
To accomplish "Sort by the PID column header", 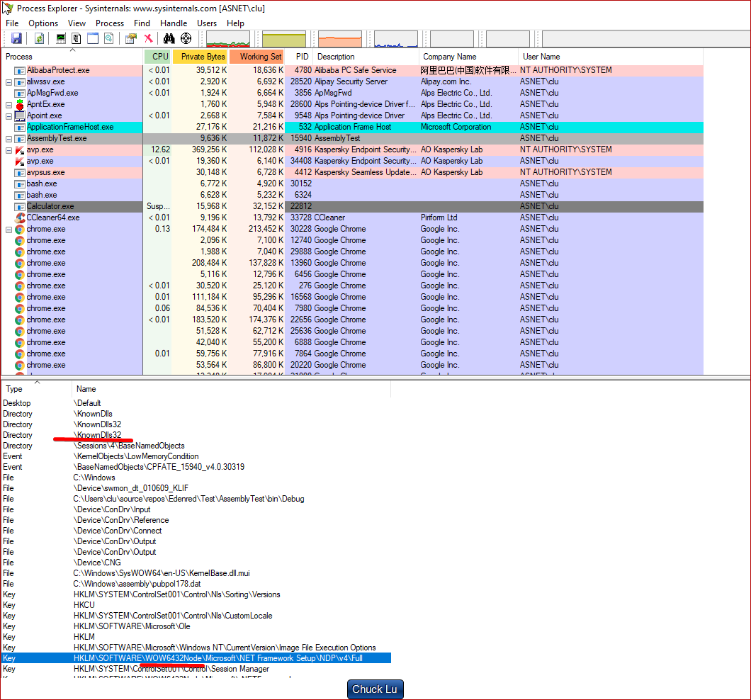I will (x=299, y=57).
